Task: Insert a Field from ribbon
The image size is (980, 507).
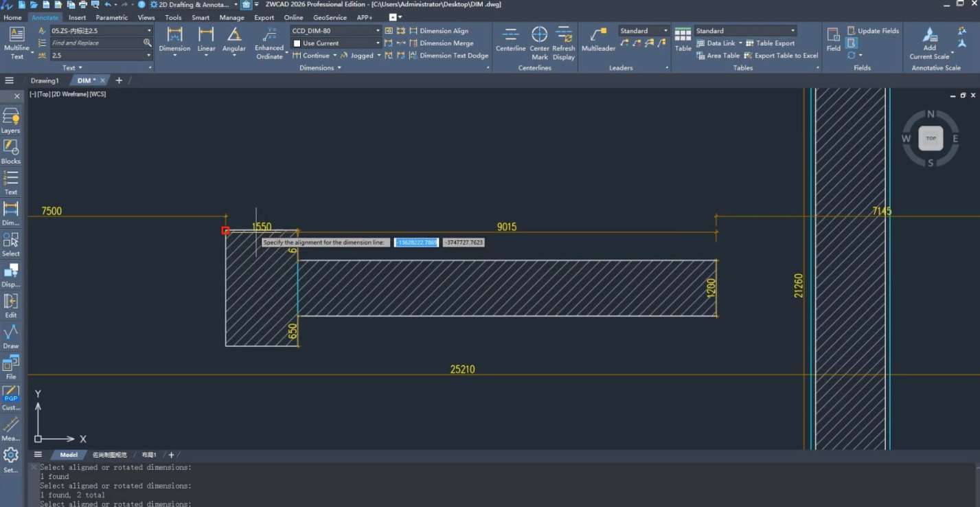Action: [833, 38]
